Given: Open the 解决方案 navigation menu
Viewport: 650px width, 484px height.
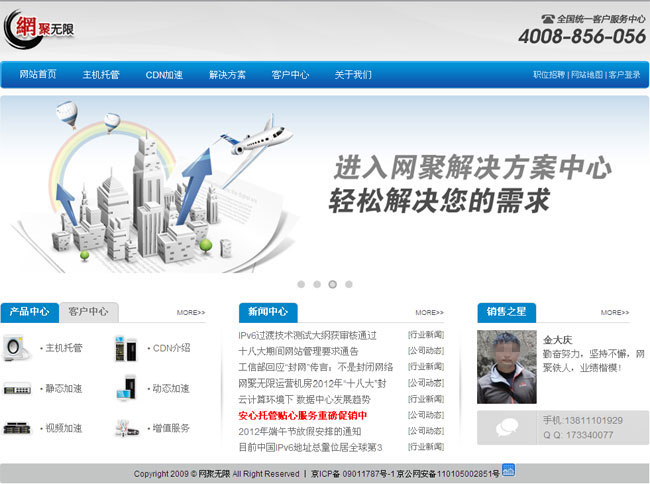Looking at the screenshot, I should coord(227,75).
